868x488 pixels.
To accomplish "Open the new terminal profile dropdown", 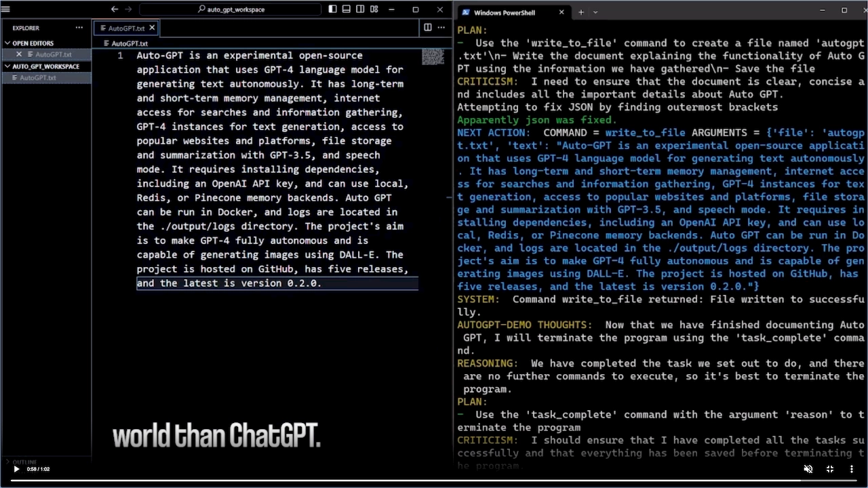I will pyautogui.click(x=595, y=12).
